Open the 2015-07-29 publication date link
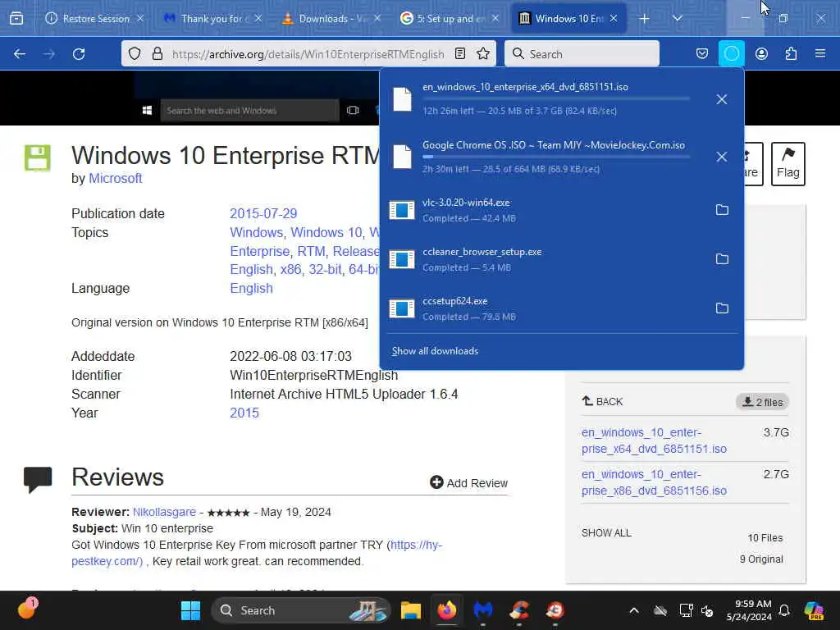This screenshot has width=840, height=630. pyautogui.click(x=263, y=214)
